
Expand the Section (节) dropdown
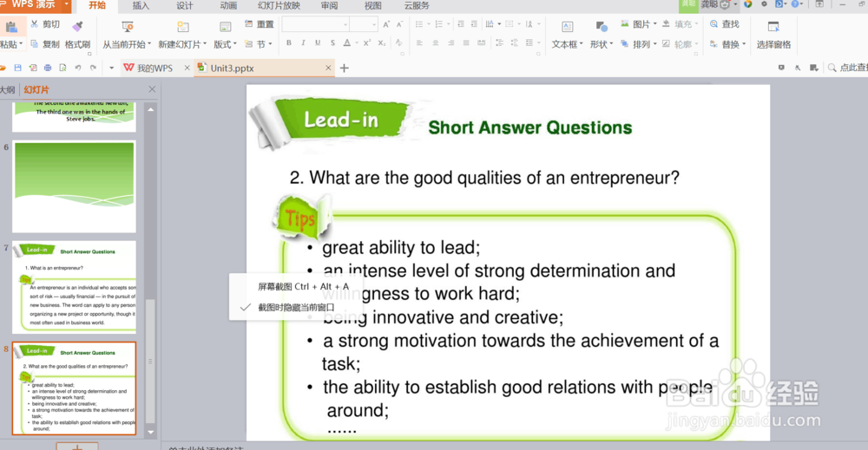click(270, 44)
